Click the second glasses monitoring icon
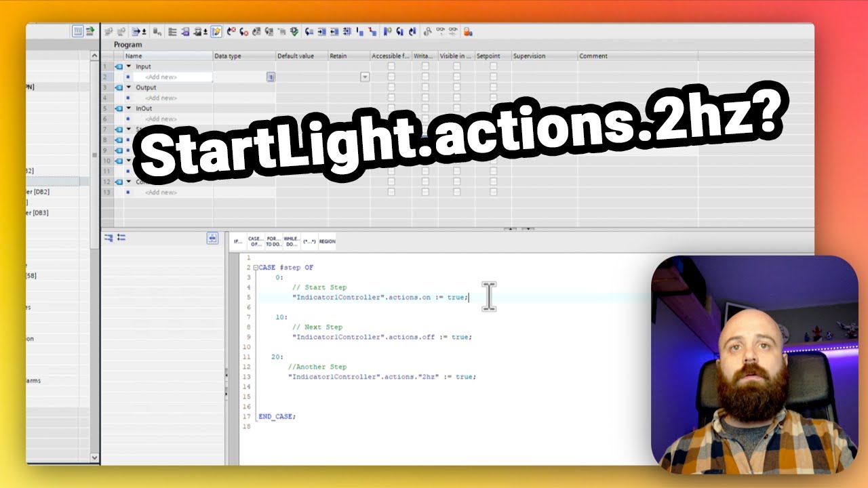868x488 pixels. pos(452,31)
